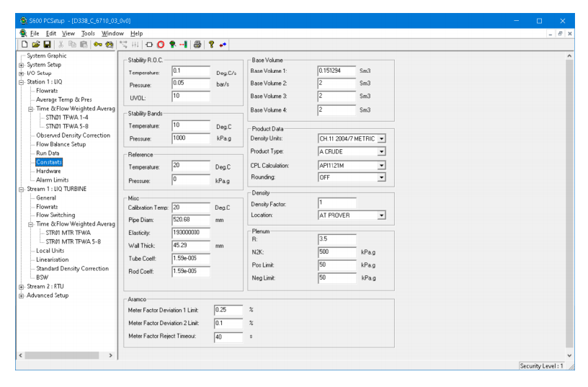Click the scissors Cut icon
This screenshot has height=387, width=588.
(61, 45)
